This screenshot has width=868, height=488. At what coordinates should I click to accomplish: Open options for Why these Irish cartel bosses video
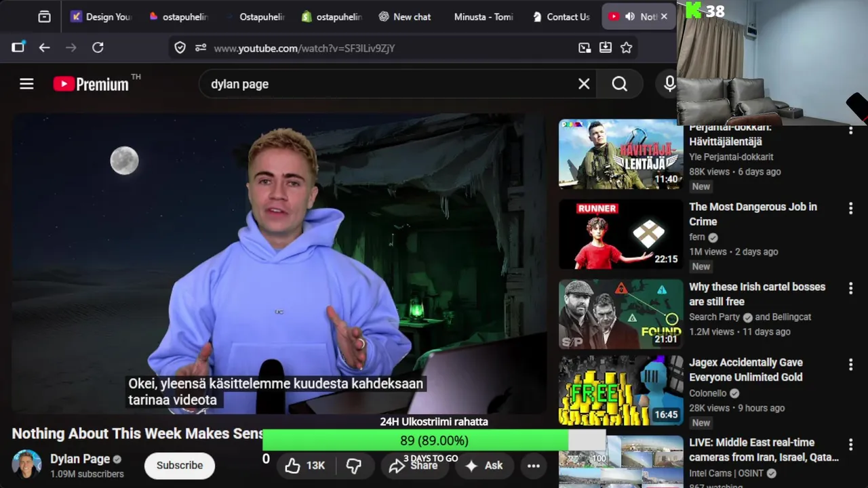[850, 289]
